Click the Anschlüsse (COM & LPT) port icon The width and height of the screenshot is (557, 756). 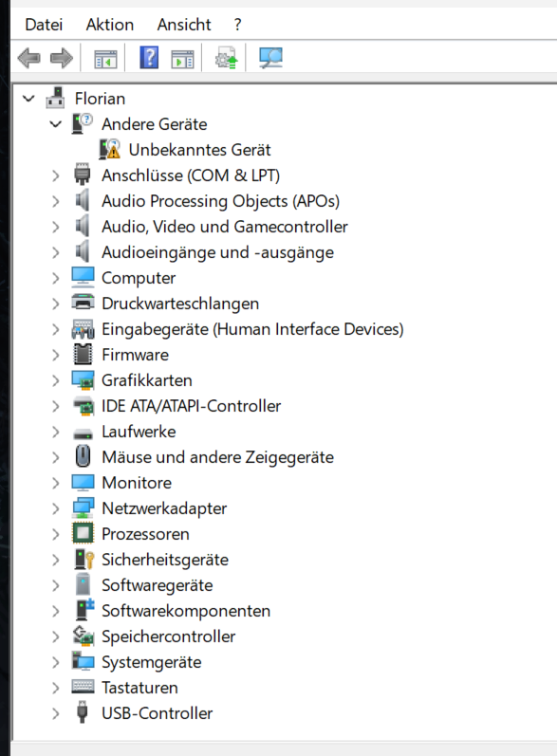pos(83,175)
